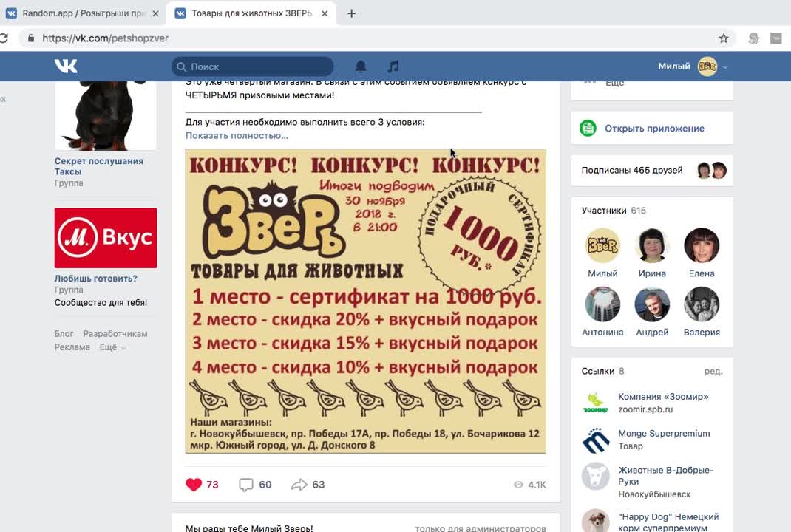Image resolution: width=791 pixels, height=532 pixels.
Task: Click the Зоомир logo icon
Action: (595, 403)
